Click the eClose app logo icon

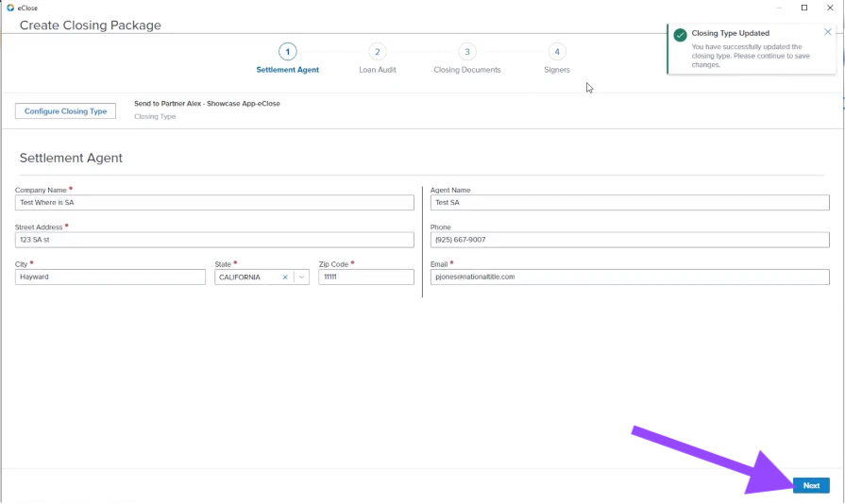click(10, 8)
